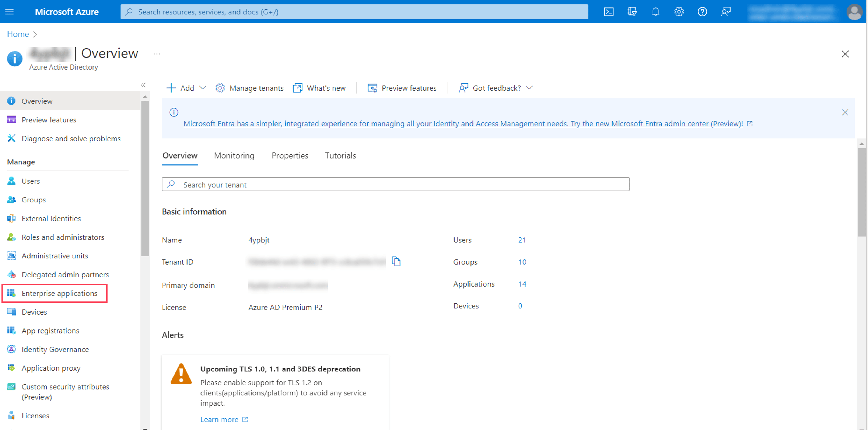Click Manage tenants button
This screenshot has height=430, width=868.
(x=249, y=88)
